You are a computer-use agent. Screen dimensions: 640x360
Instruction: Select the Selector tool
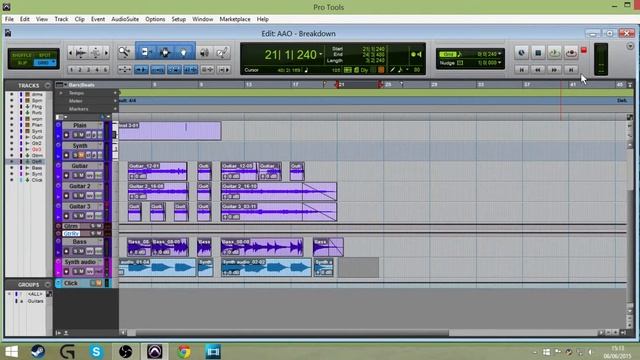pyautogui.click(x=165, y=52)
